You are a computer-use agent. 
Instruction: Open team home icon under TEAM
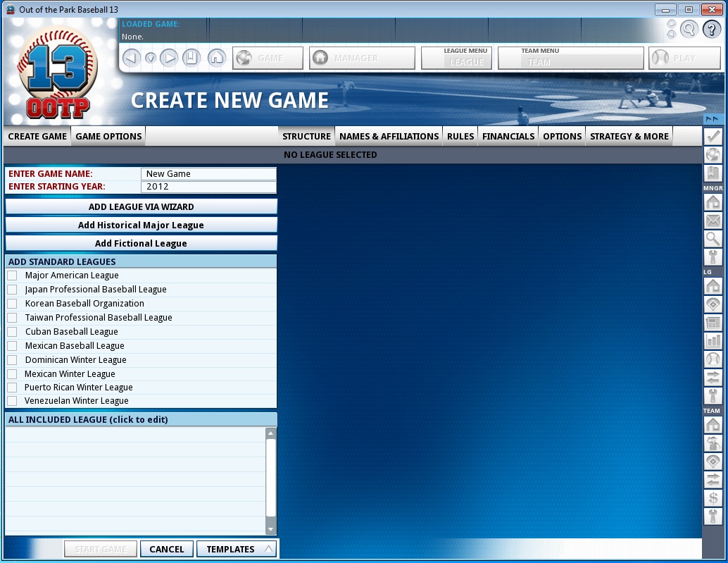pyautogui.click(x=713, y=425)
